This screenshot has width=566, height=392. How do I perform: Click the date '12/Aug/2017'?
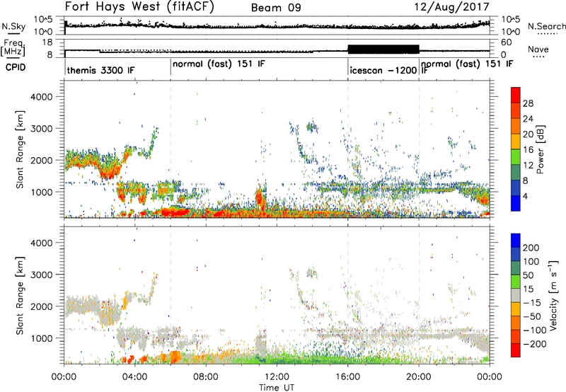451,7
